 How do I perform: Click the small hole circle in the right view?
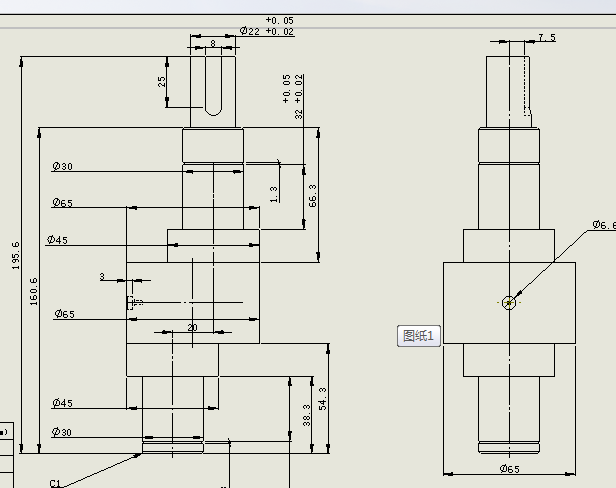(x=509, y=303)
